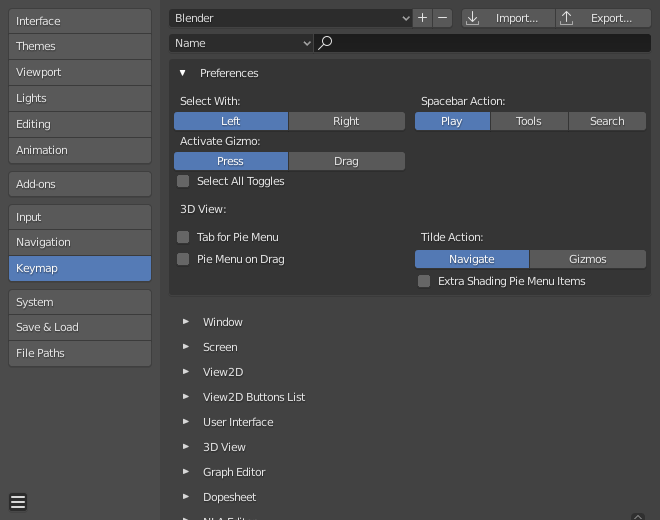Enable Pie Menu on Drag
660x520 pixels.
183,259
